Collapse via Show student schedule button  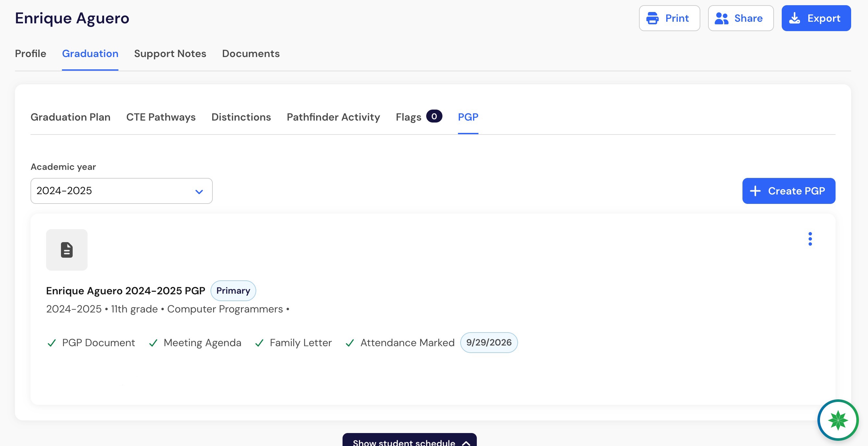409,440
